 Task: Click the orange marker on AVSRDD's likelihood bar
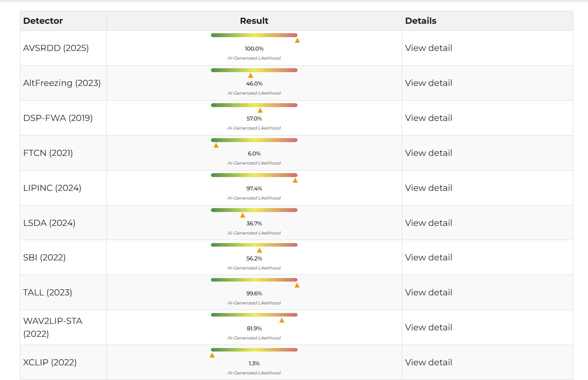pyautogui.click(x=297, y=40)
